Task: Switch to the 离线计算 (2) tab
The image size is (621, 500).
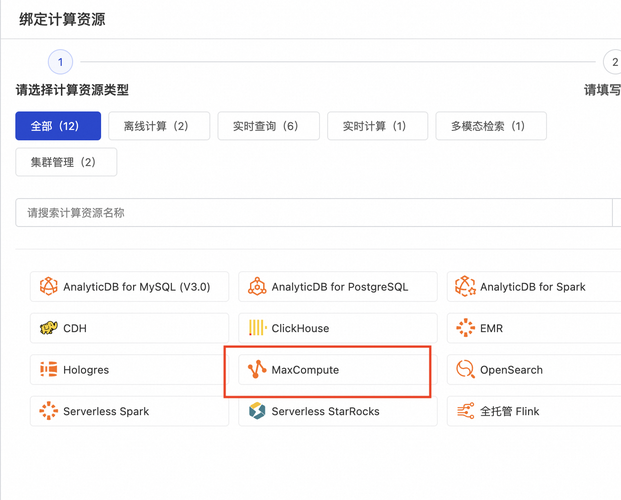Action: click(159, 126)
